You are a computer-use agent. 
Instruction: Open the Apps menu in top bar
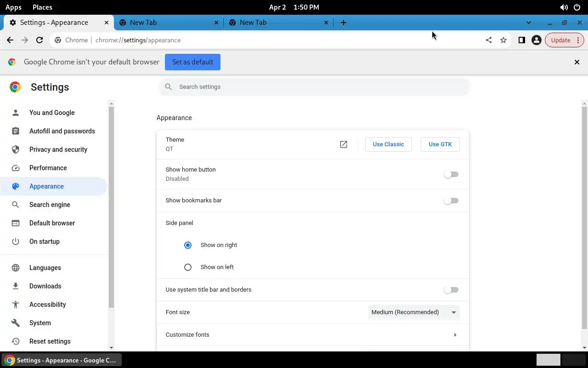(13, 7)
